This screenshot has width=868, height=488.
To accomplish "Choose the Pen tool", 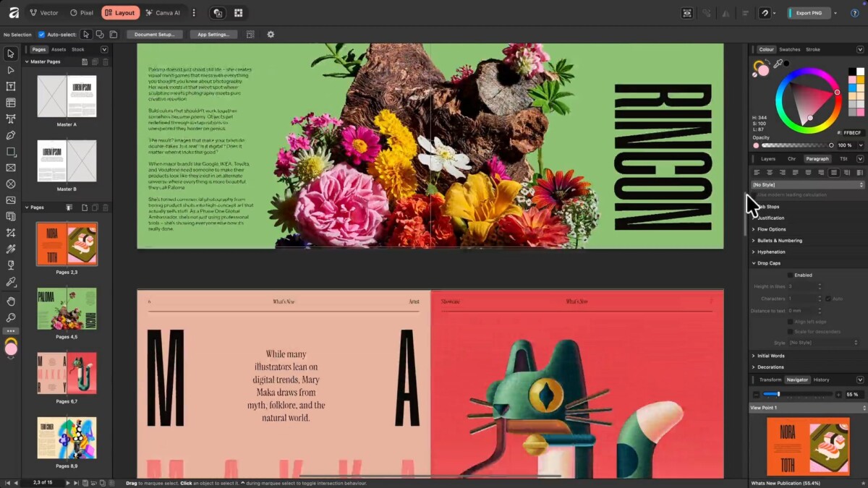I will [x=11, y=135].
